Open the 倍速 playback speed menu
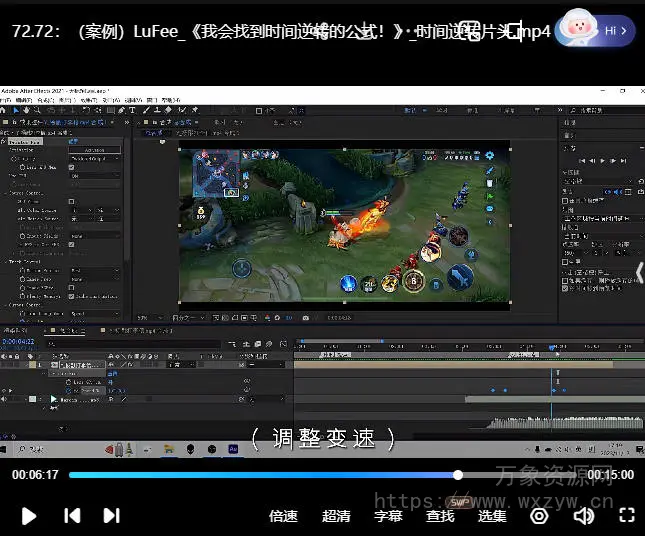Image resolution: width=645 pixels, height=536 pixels. (283, 516)
